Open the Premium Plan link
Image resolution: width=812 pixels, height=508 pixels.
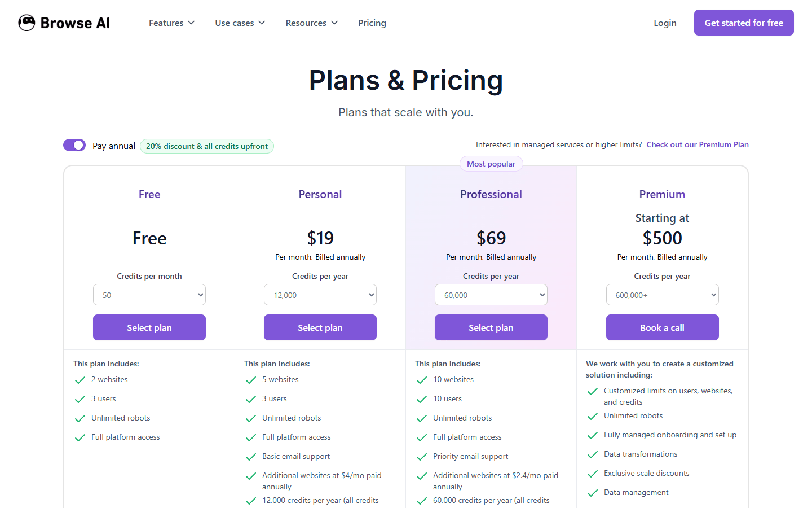click(x=698, y=144)
